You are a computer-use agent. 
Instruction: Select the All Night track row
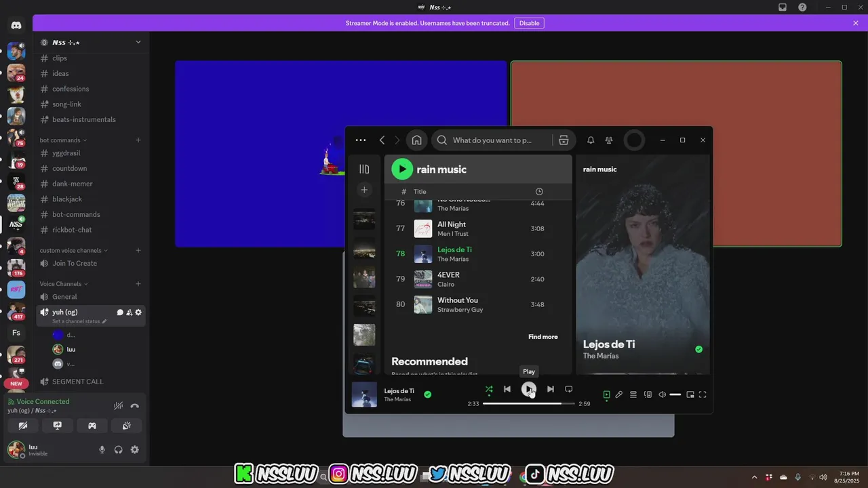[478, 228]
